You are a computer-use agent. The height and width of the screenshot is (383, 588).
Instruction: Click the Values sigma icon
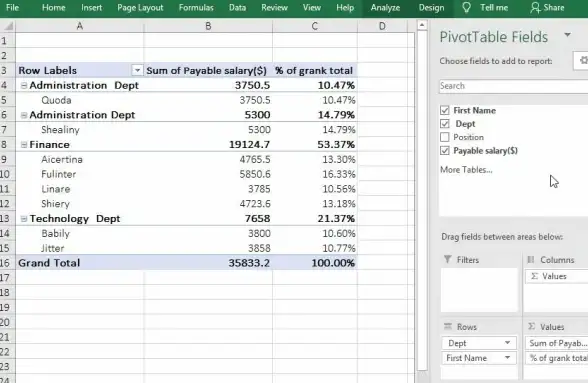[x=531, y=326]
